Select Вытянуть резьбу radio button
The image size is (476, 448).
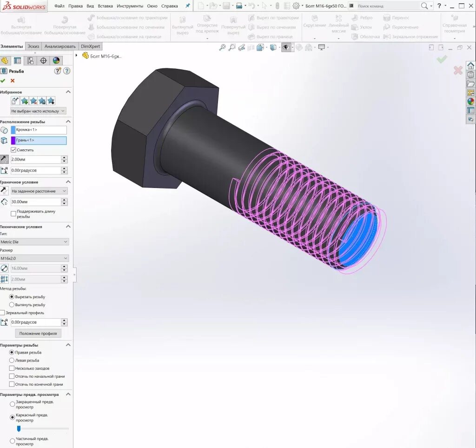[x=12, y=305]
